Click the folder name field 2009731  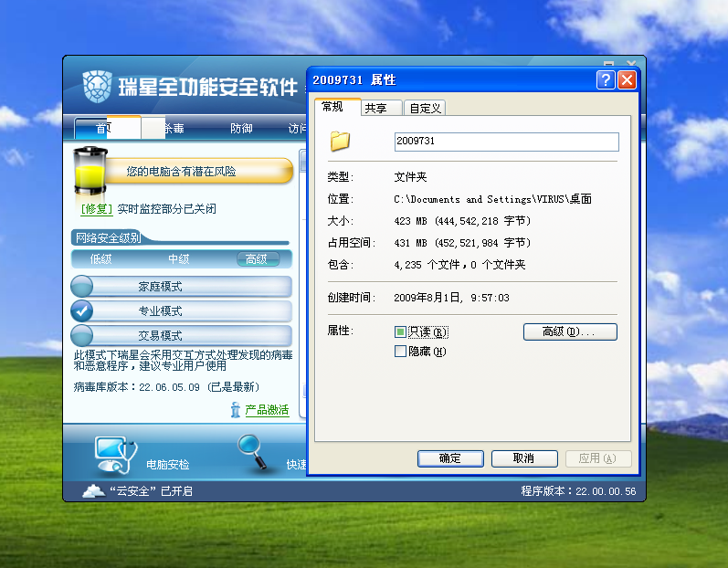click(507, 142)
